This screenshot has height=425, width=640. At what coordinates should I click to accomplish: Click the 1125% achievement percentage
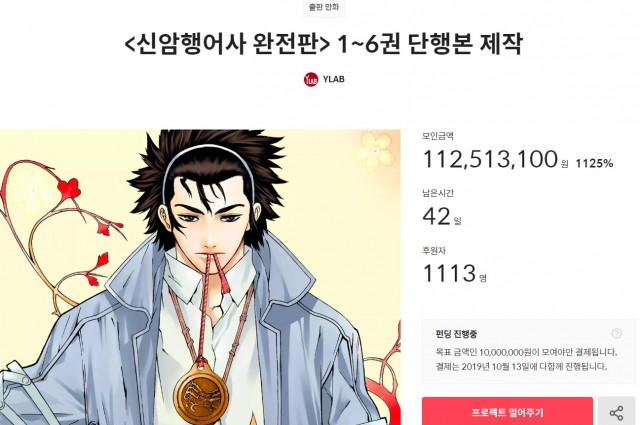(594, 163)
